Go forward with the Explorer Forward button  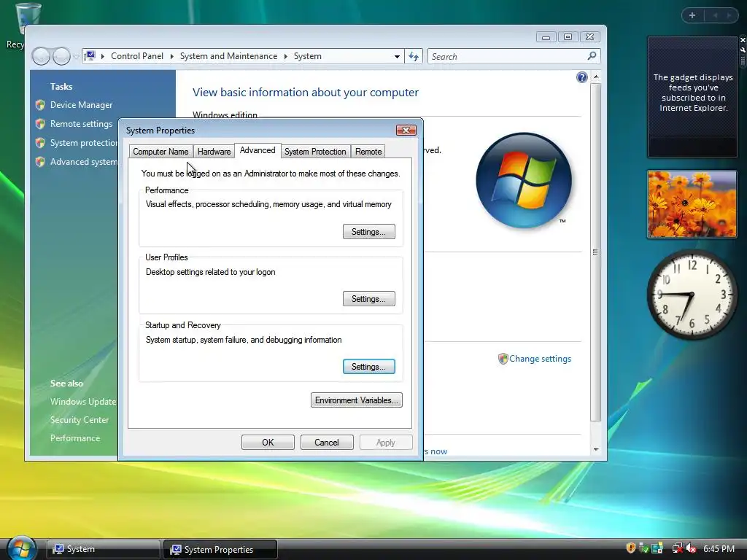point(61,57)
